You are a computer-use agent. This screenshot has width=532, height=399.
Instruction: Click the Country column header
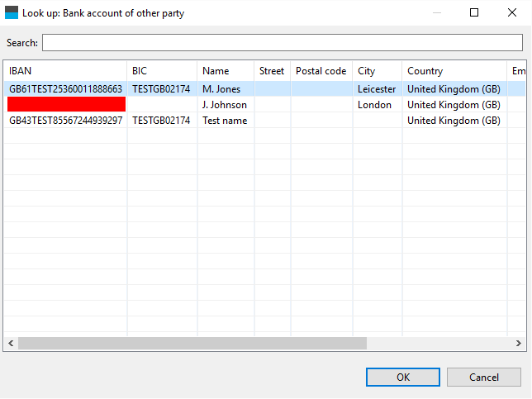tap(453, 71)
